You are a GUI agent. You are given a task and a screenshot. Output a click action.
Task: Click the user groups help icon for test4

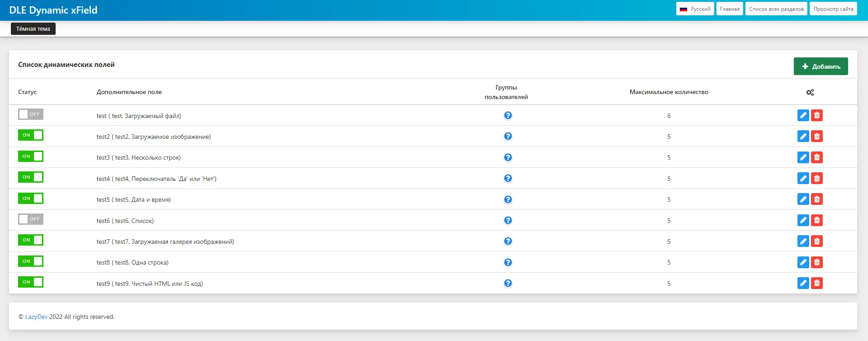[x=508, y=178]
